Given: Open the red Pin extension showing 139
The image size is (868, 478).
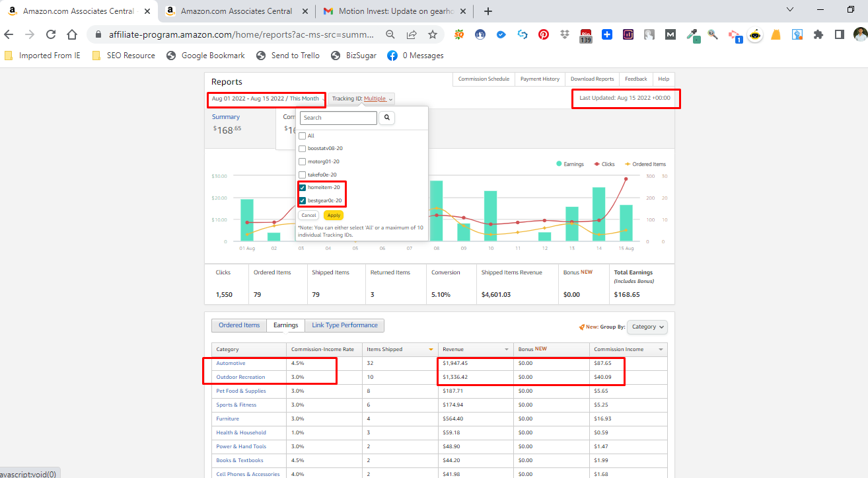Looking at the screenshot, I should 585,36.
